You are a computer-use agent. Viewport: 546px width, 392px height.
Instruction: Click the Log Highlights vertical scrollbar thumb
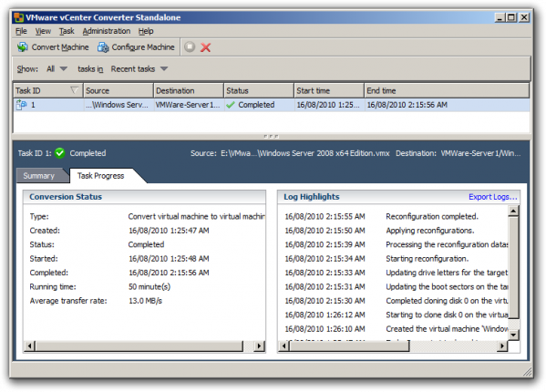click(x=513, y=267)
